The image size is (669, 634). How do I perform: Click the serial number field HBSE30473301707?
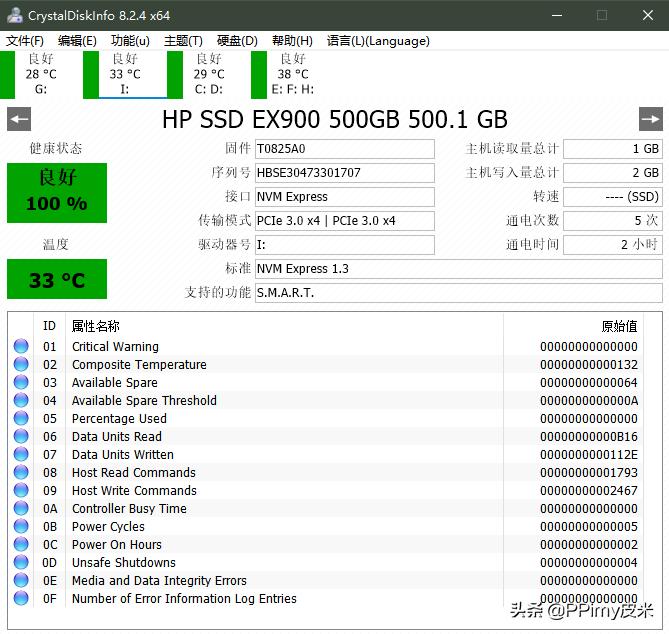pyautogui.click(x=345, y=173)
